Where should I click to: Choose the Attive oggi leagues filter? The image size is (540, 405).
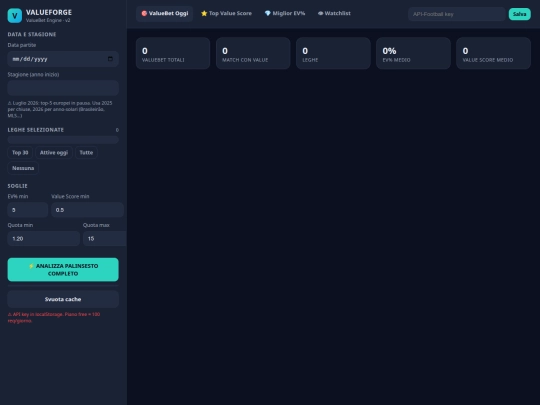tap(54, 153)
